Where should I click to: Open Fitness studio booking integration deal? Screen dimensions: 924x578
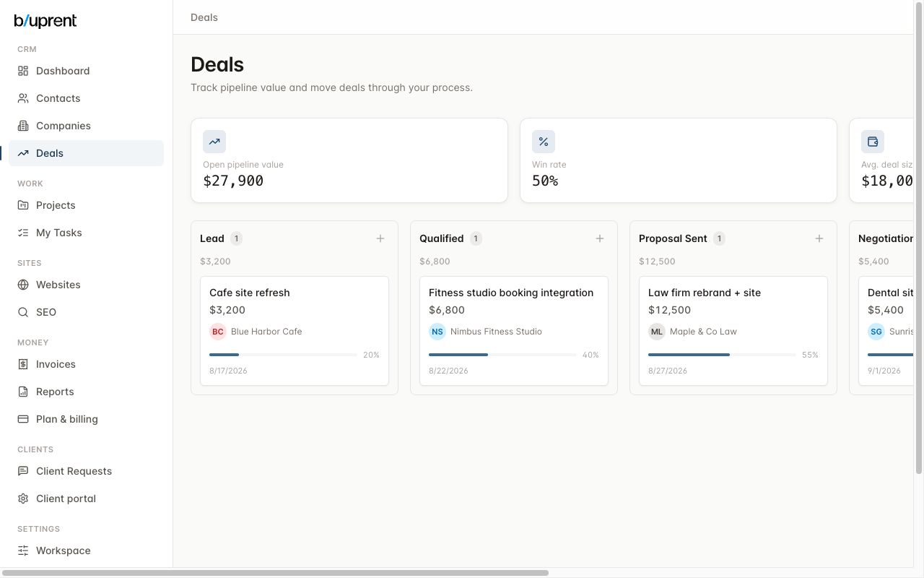click(x=514, y=331)
